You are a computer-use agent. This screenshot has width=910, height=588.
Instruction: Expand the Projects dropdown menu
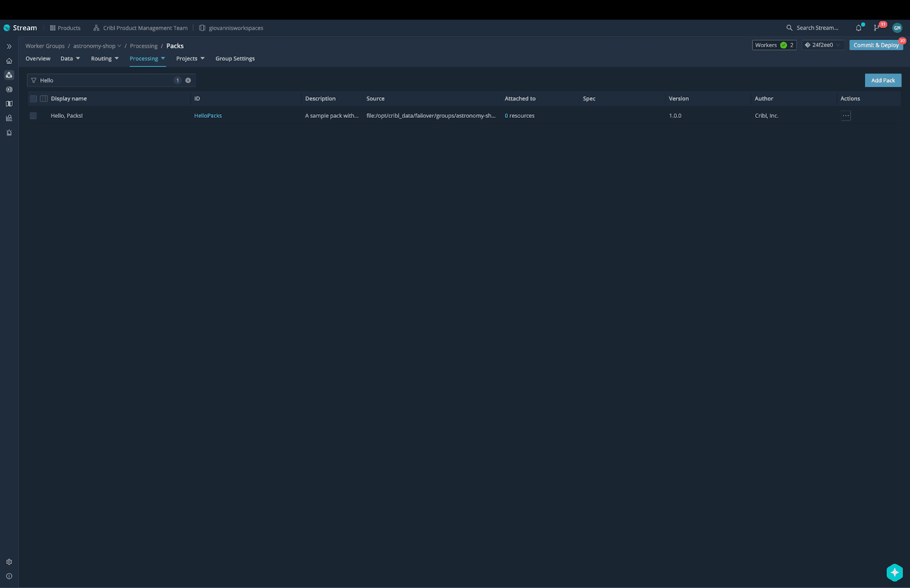190,59
